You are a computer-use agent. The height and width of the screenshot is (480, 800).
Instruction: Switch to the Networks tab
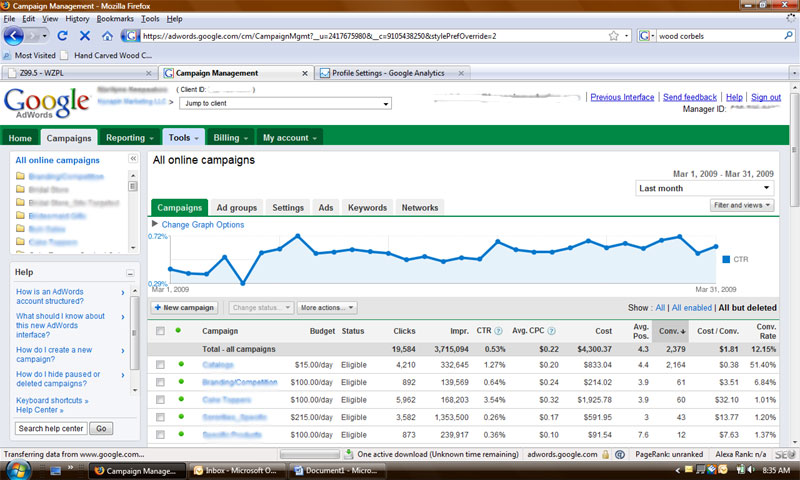[419, 208]
